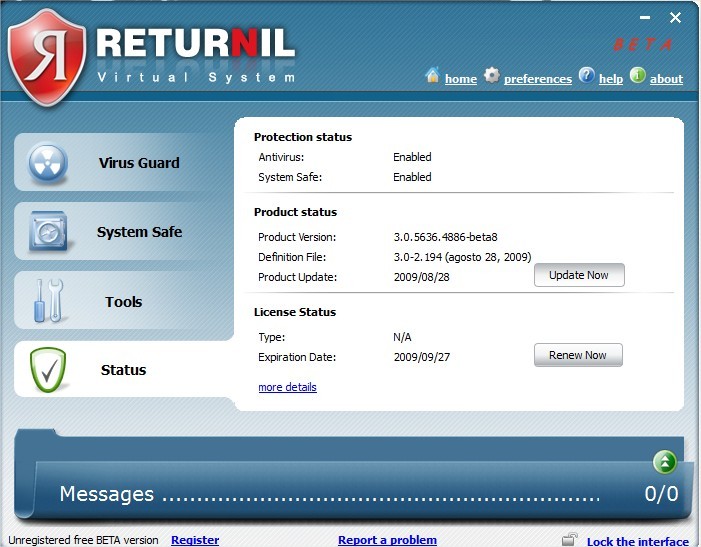The height and width of the screenshot is (547, 701).
Task: Click the Unregistered free BETA version text
Action: click(x=83, y=540)
